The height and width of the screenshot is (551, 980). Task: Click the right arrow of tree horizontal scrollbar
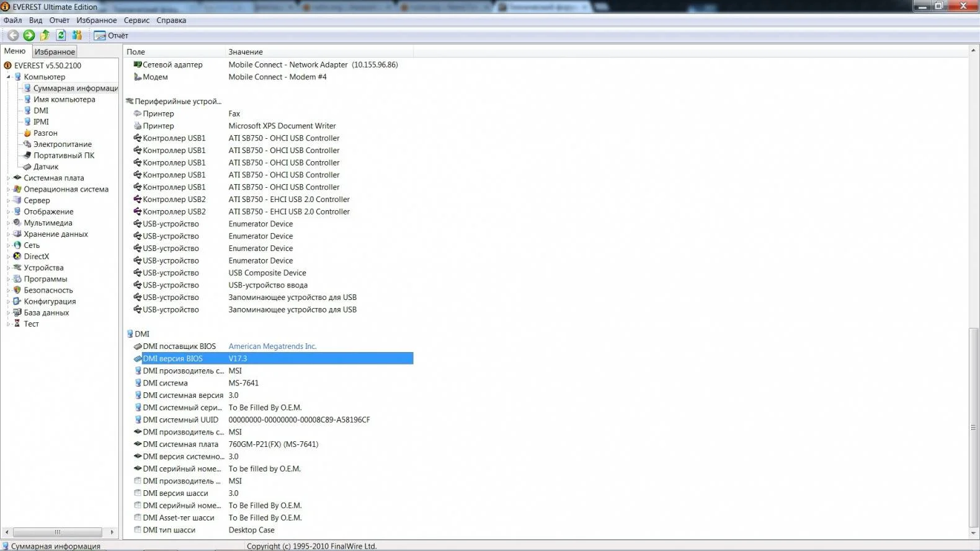[x=112, y=532]
